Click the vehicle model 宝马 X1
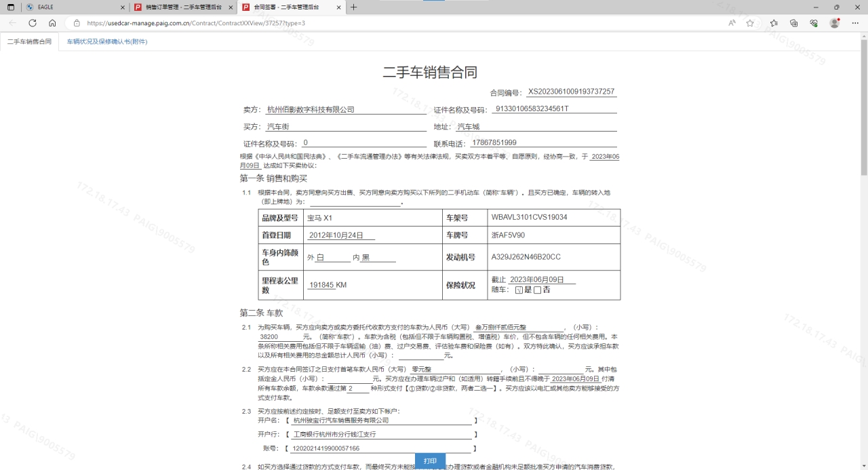This screenshot has height=470, width=868. click(319, 218)
